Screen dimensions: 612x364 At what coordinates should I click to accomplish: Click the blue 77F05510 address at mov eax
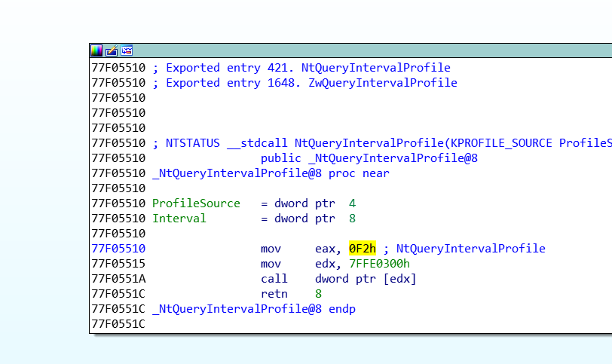[118, 249]
